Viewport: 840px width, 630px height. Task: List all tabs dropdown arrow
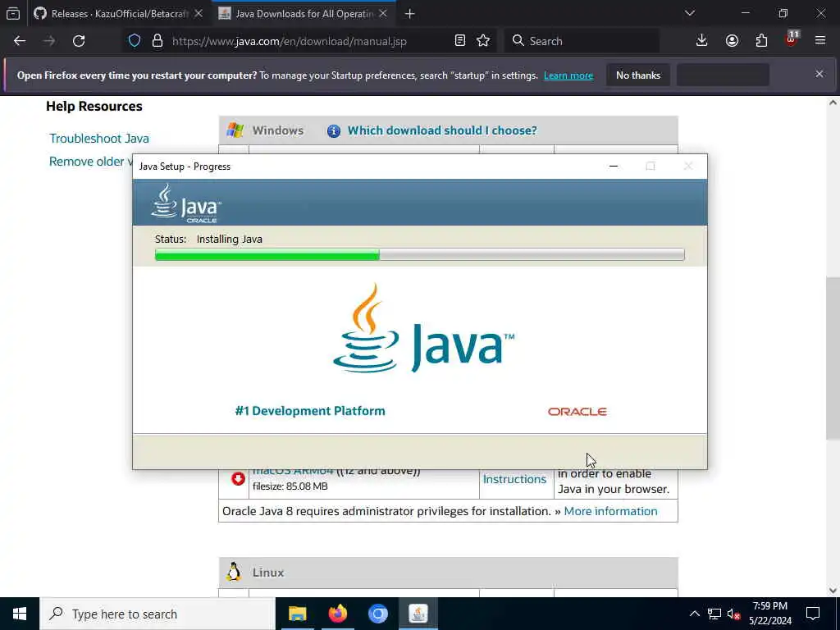pyautogui.click(x=689, y=13)
